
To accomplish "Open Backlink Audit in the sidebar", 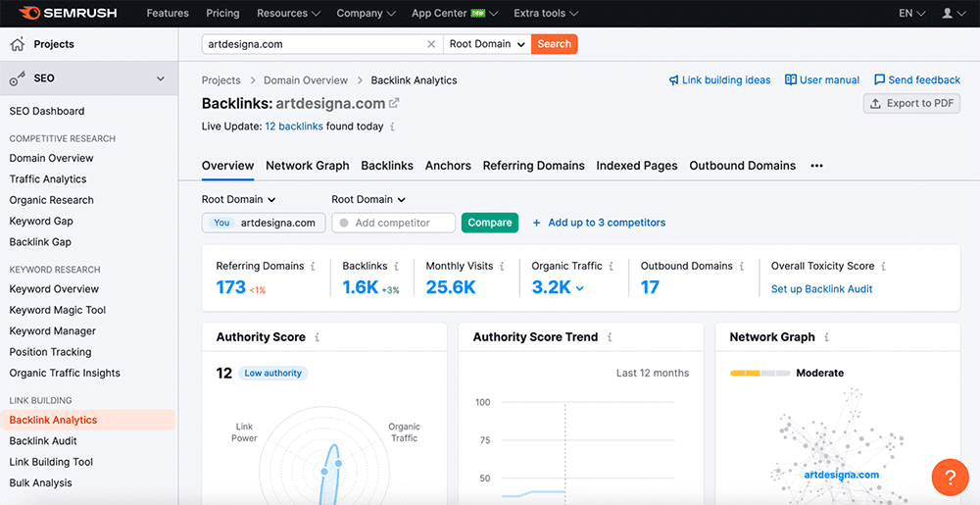I will (x=43, y=441).
